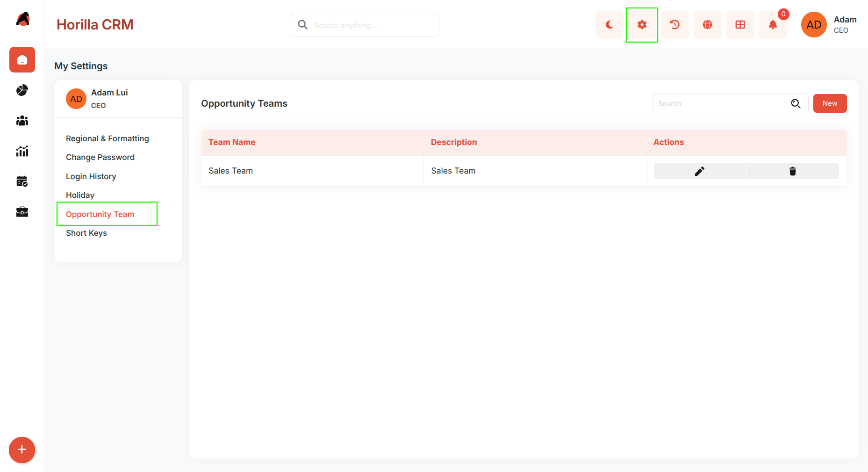The image size is (868, 472).
Task: Open Short Keys settings
Action: [86, 233]
